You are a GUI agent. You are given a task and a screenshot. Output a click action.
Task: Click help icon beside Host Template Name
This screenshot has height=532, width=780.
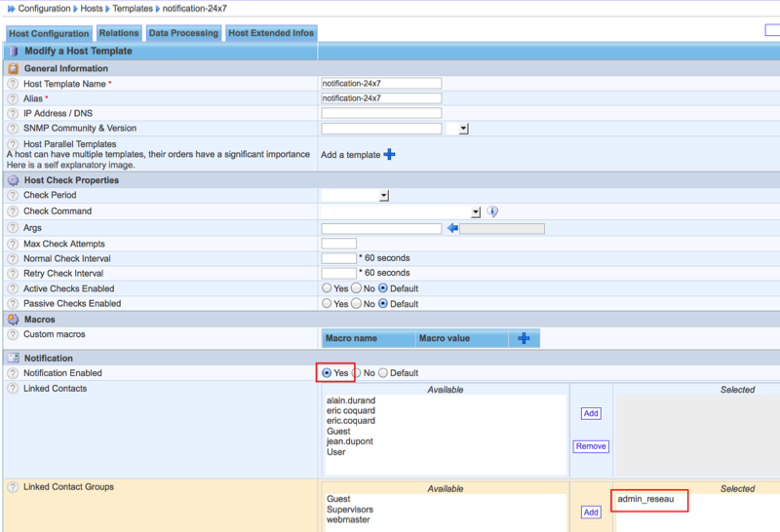[x=13, y=84]
